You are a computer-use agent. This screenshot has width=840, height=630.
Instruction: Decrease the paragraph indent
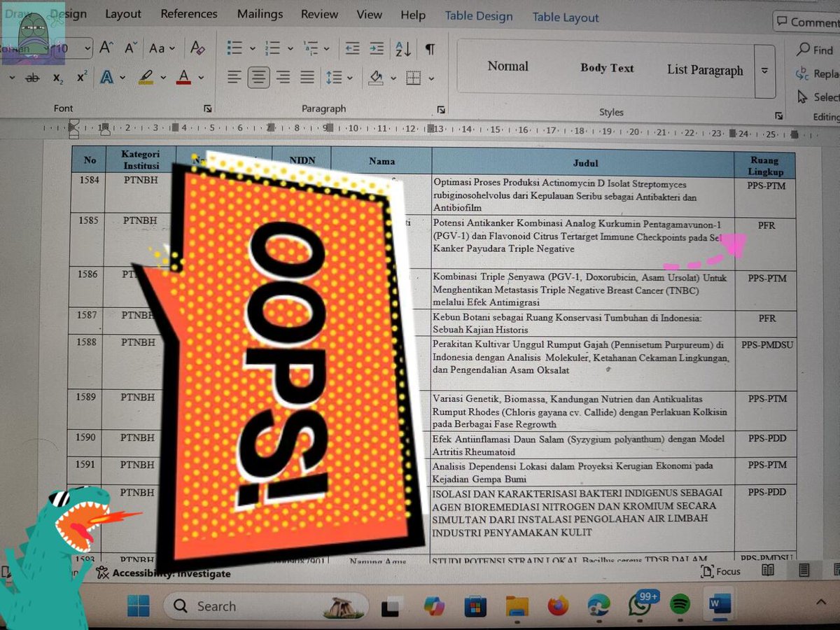(352, 48)
